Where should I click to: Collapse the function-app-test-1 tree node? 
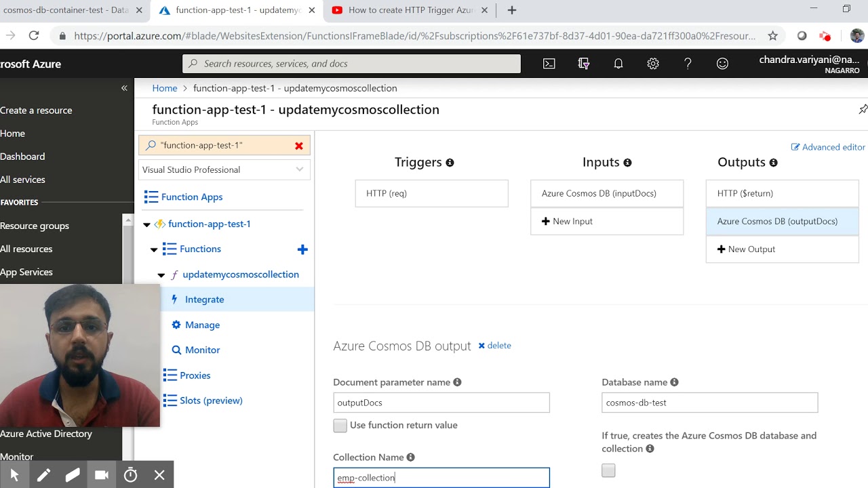click(146, 224)
